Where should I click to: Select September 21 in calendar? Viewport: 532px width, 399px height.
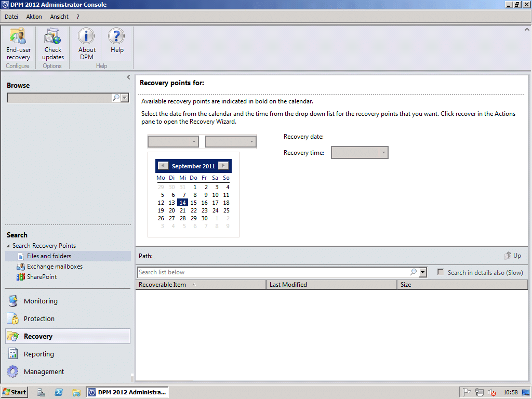coord(182,210)
